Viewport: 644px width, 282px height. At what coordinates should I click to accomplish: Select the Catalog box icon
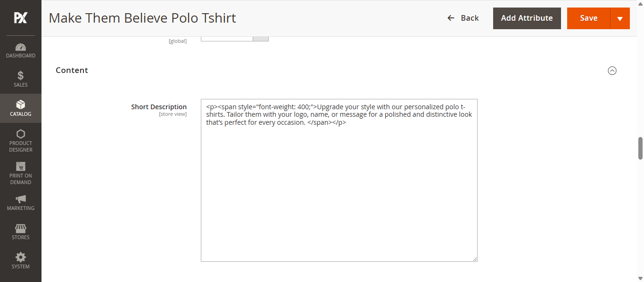coord(21,105)
